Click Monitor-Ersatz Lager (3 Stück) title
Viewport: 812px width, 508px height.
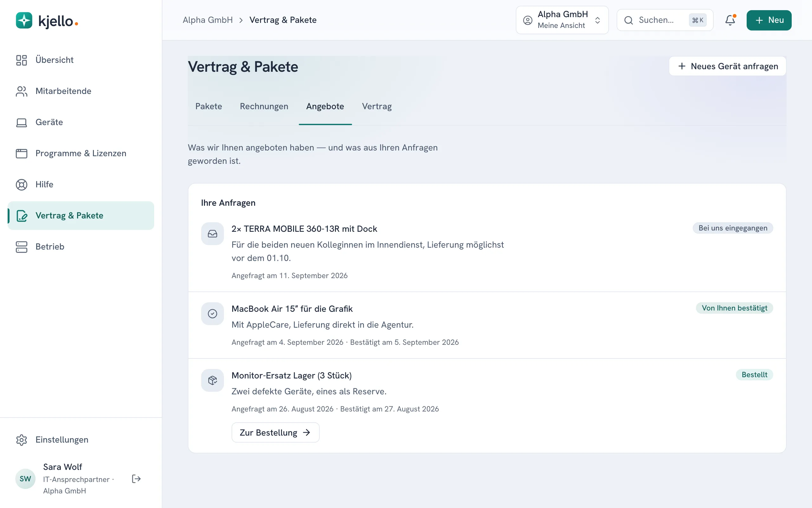point(291,375)
